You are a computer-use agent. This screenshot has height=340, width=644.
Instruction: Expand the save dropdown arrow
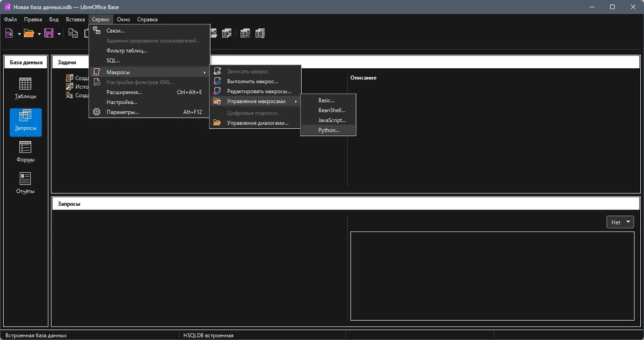click(x=58, y=34)
